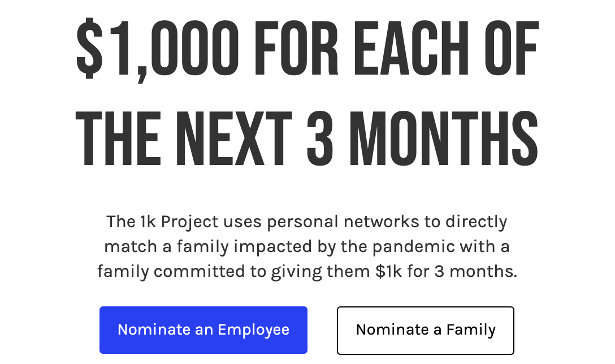Click the "THE NEXT 3 MONTHS" headline line
615x364 pixels.
click(x=307, y=138)
